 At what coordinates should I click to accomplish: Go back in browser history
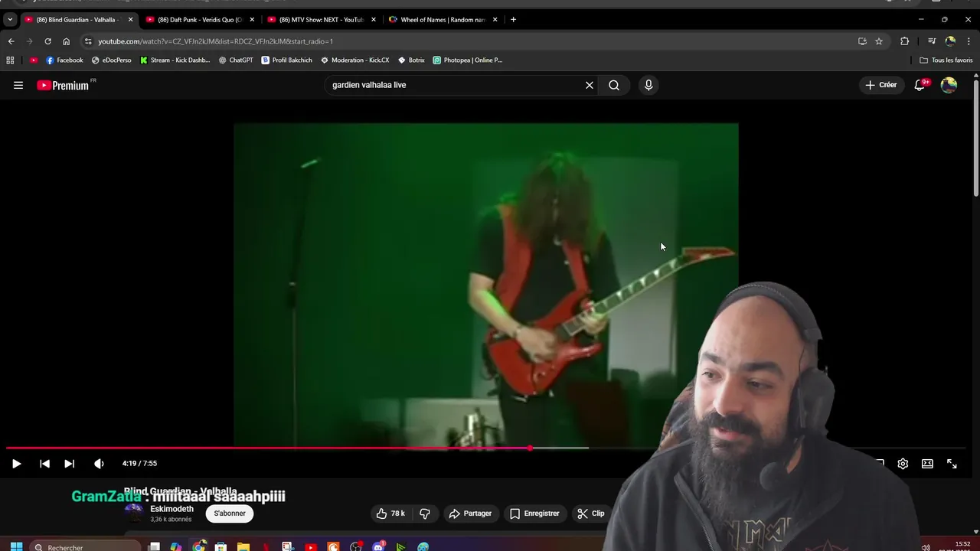pos(11,41)
